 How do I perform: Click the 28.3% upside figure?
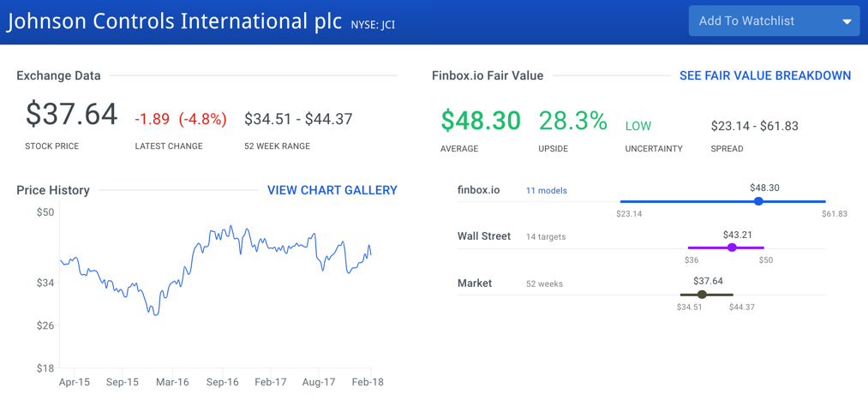(573, 120)
